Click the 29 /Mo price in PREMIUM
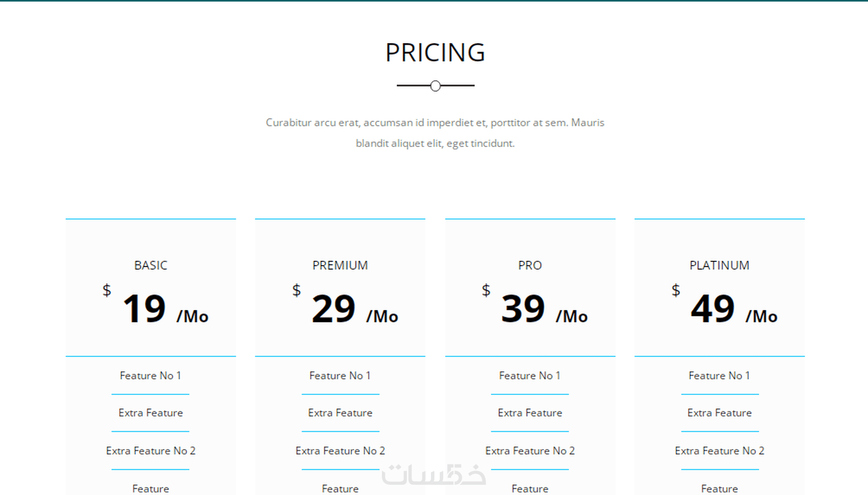The height and width of the screenshot is (495, 868). (x=355, y=309)
